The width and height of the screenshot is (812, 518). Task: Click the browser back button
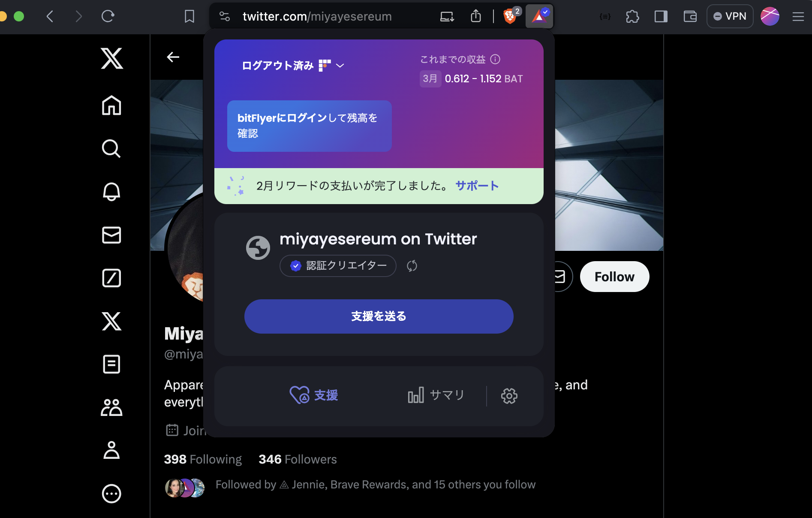(50, 16)
